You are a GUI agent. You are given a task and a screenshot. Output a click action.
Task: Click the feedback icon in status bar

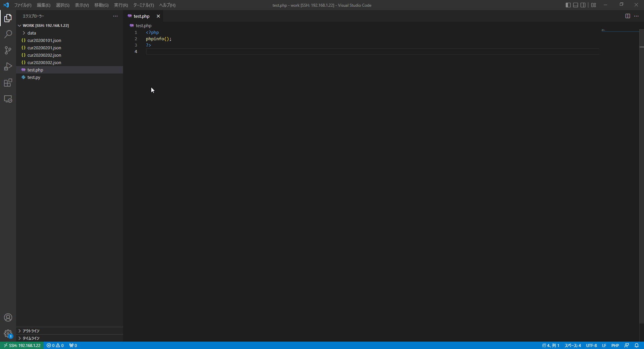(x=627, y=345)
